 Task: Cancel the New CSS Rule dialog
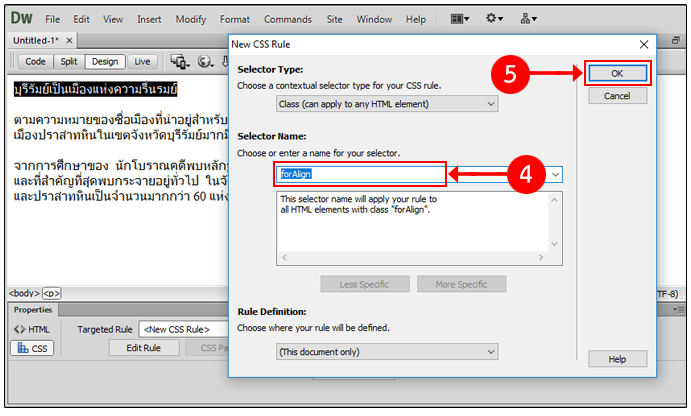616,96
